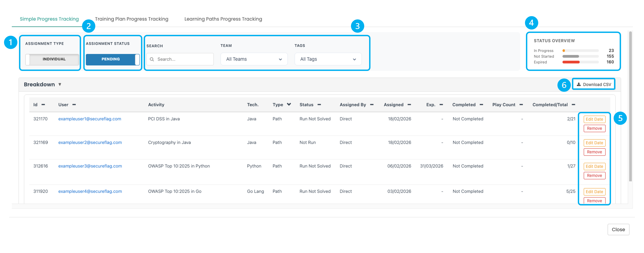Collapse the Breakdown section

(x=60, y=85)
